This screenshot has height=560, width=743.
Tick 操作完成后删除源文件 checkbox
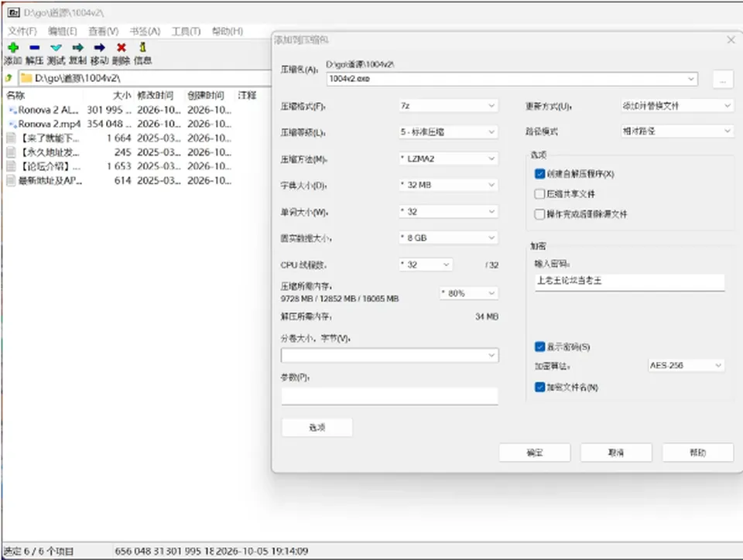click(539, 214)
